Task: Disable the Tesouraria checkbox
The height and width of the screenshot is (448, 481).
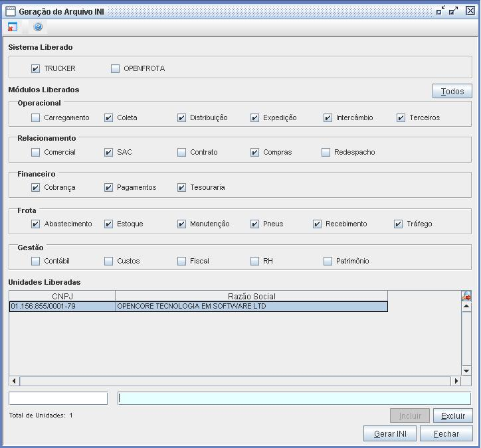Action: pos(182,188)
